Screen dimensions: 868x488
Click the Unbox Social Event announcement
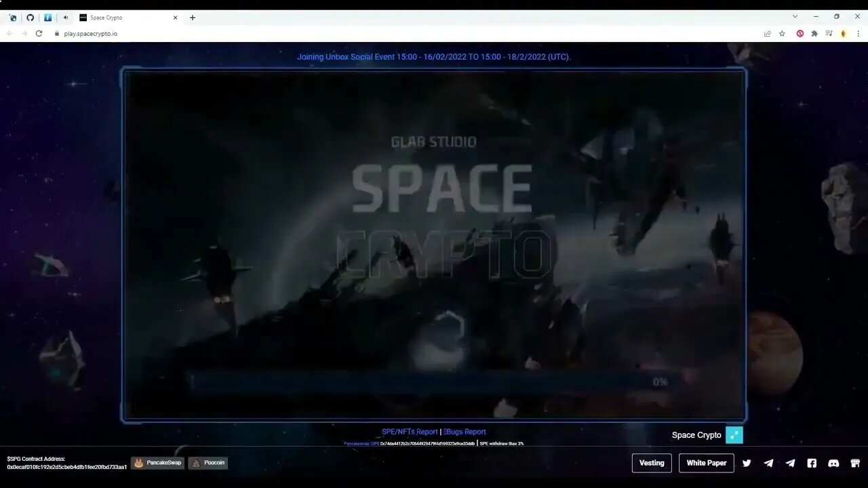click(x=434, y=57)
